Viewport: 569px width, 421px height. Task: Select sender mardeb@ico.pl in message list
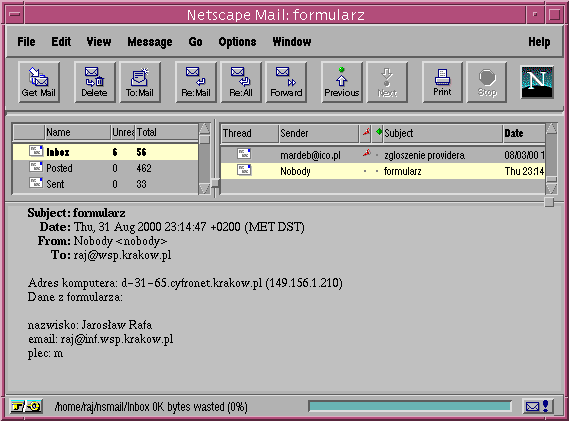[x=310, y=155]
